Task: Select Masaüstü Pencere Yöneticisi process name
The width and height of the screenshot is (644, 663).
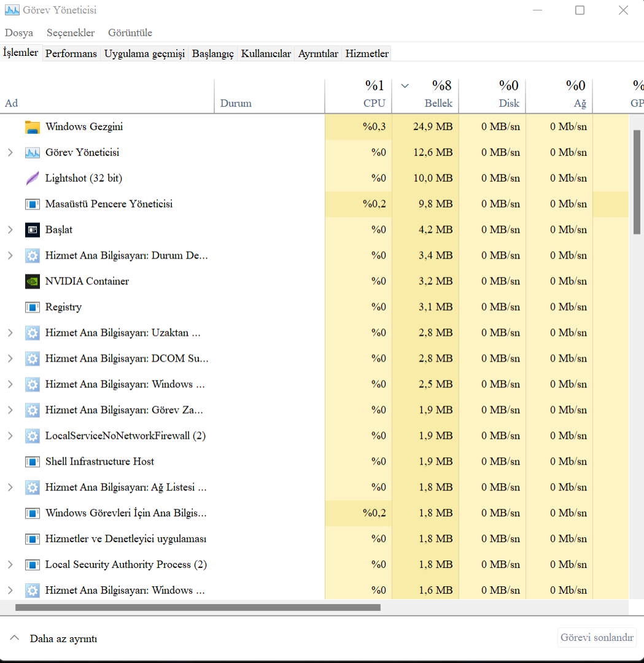Action: (109, 204)
